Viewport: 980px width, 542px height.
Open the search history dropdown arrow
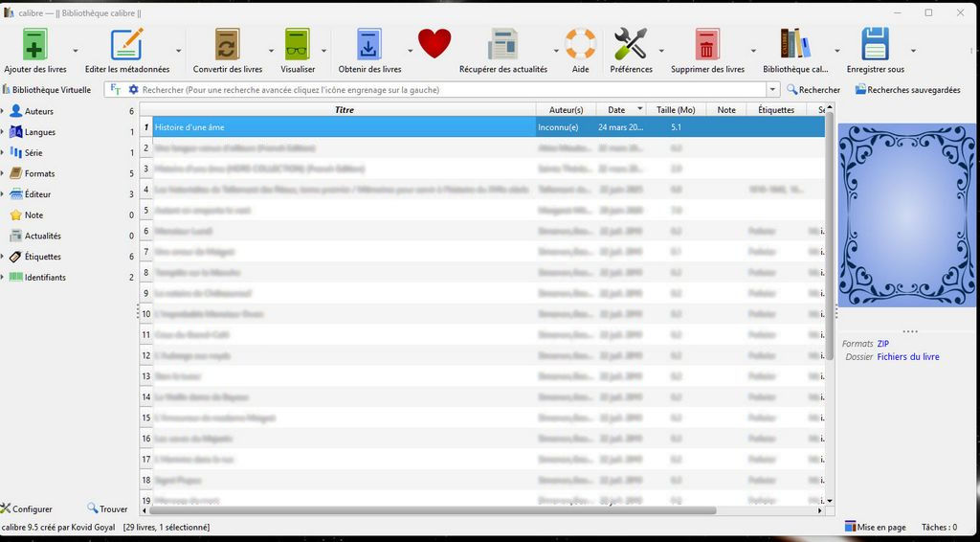click(772, 90)
